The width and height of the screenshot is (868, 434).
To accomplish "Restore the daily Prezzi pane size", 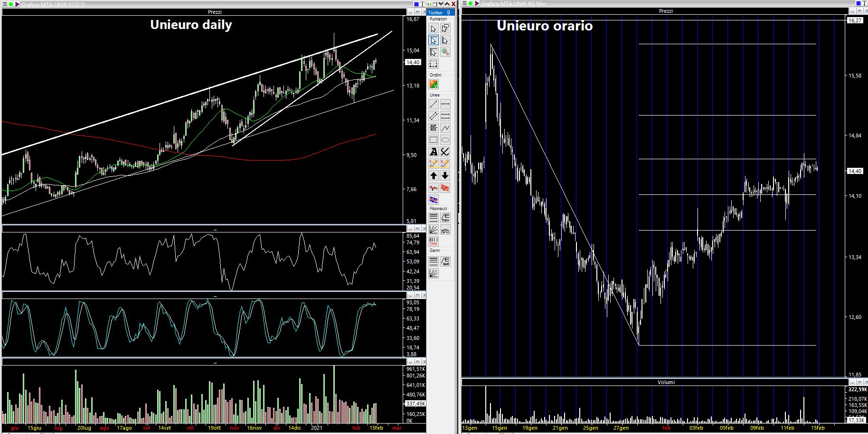I will click(x=417, y=12).
